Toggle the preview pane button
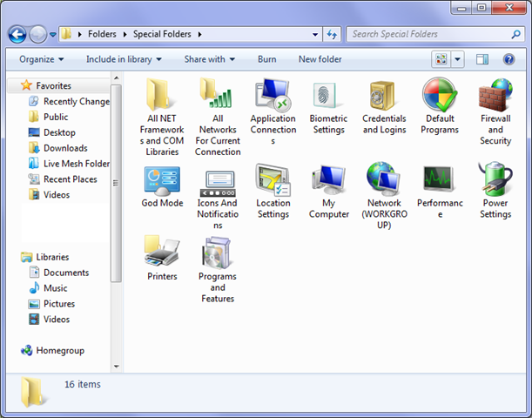Screen dimensions: 532x418 point(483,59)
